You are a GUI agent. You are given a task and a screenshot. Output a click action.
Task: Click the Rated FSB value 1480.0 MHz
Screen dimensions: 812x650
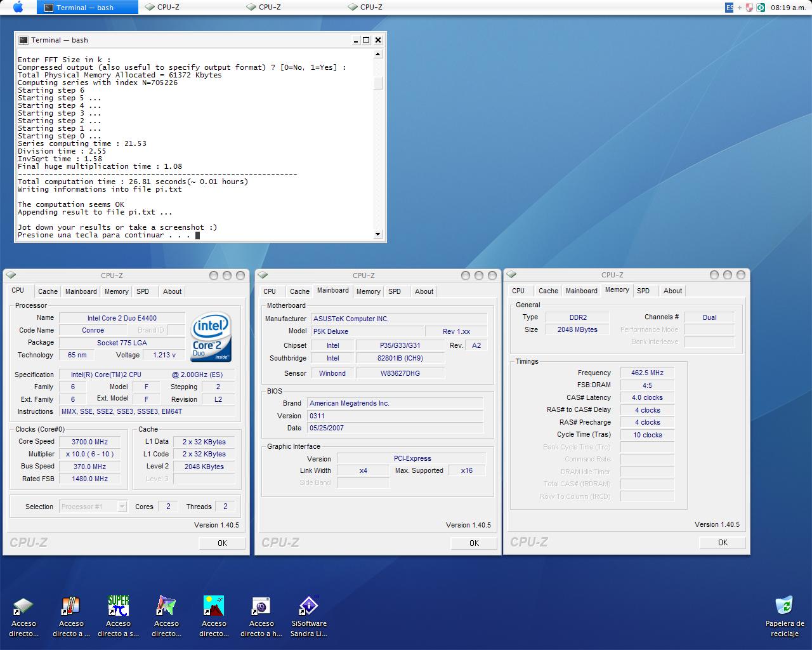point(89,479)
